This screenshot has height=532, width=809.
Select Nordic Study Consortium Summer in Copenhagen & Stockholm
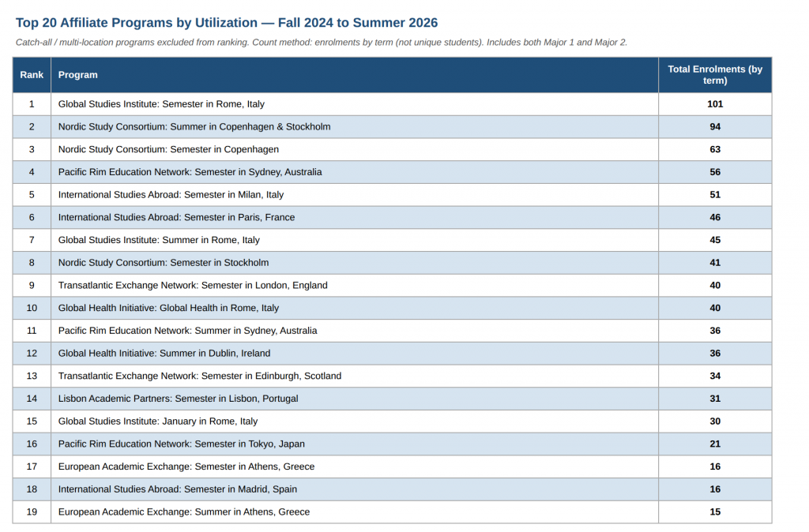[194, 127]
